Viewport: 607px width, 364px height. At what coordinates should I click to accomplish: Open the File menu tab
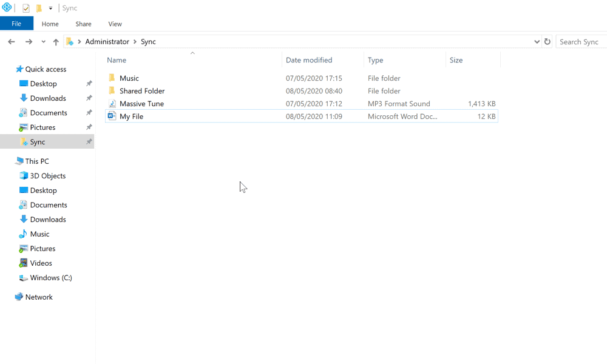(x=16, y=24)
